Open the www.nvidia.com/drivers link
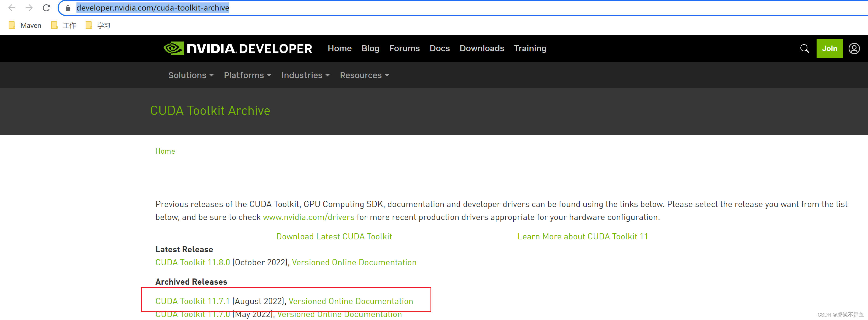Screen dimensions: 868x320 coord(308,217)
